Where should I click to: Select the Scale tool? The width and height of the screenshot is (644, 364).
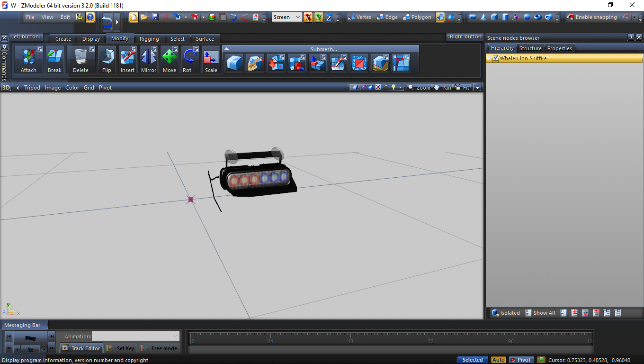click(x=211, y=60)
